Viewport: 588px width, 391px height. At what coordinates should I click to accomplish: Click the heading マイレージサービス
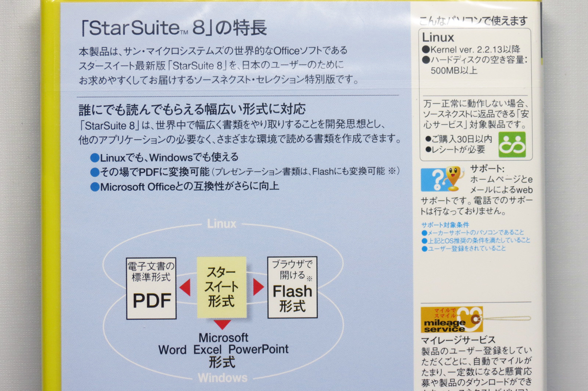(458, 340)
